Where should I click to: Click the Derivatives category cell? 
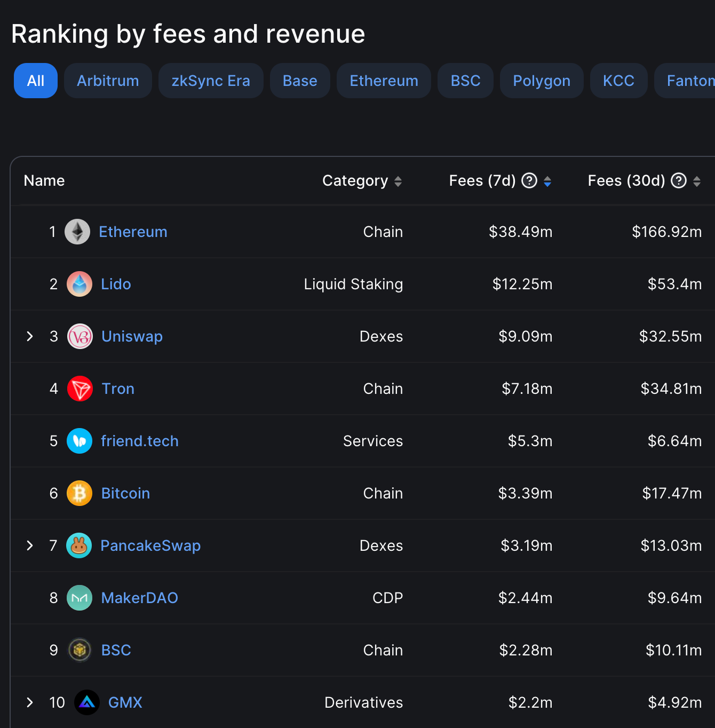click(x=364, y=702)
